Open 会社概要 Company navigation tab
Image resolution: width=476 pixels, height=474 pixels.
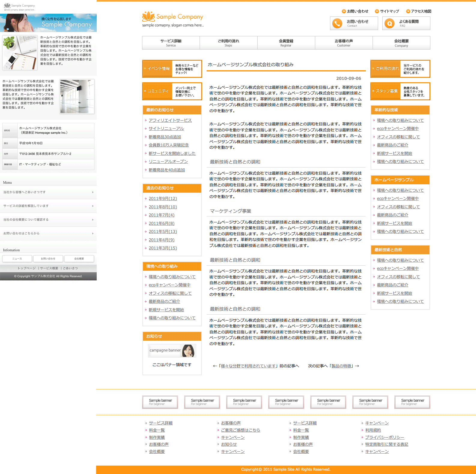click(x=401, y=43)
